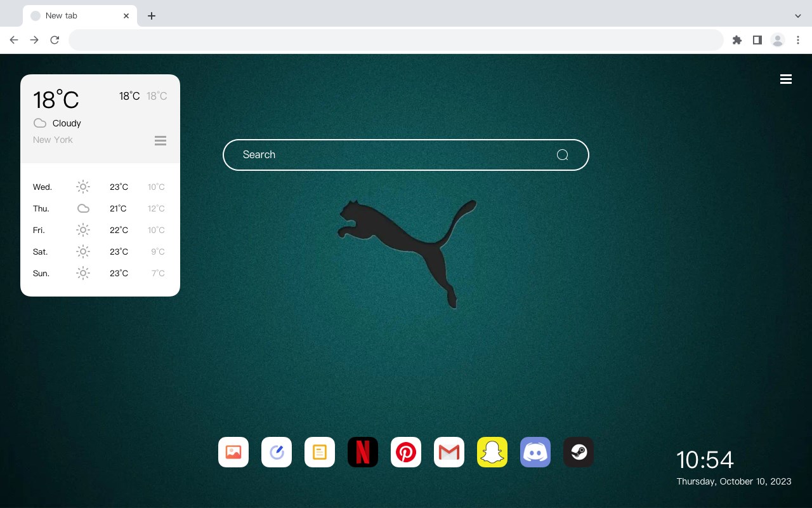The width and height of the screenshot is (812, 508).
Task: Open the blue checkmark tasks shortcut
Action: [277, 452]
